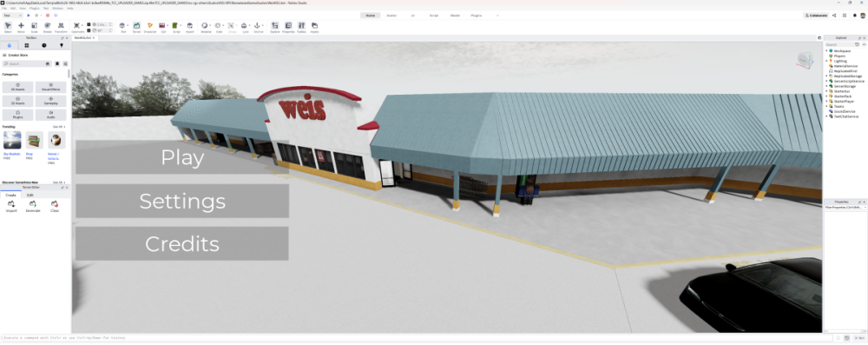Click the Color tool icon
The image size is (868, 345).
tap(218, 25)
